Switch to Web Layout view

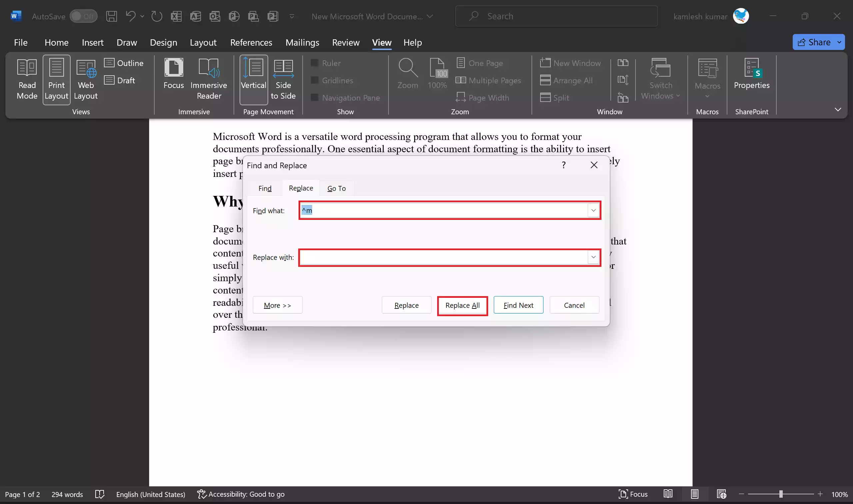[x=85, y=80]
